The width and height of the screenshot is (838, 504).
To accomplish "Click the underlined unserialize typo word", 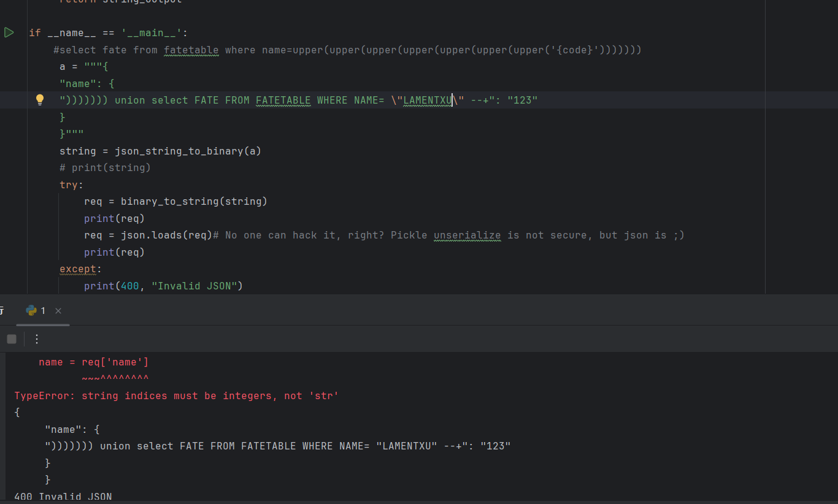I will coord(467,235).
